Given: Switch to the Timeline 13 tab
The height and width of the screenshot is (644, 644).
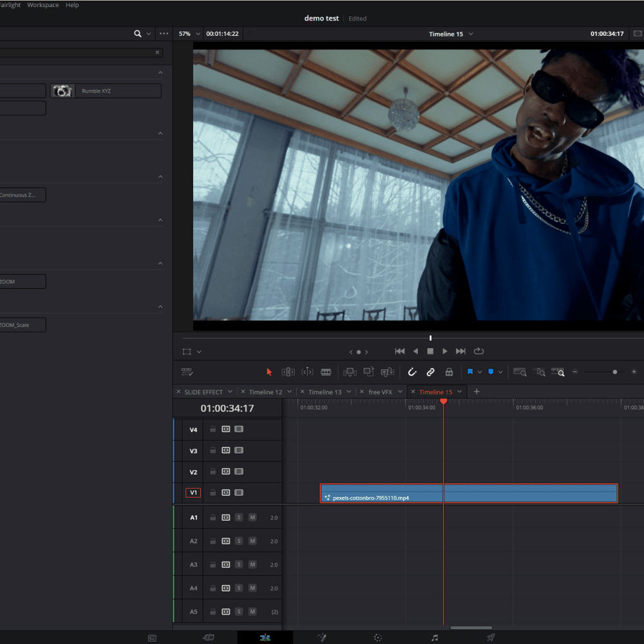Looking at the screenshot, I should 325,392.
